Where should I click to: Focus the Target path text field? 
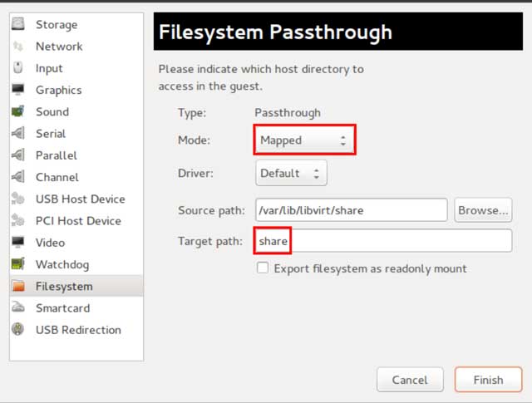click(383, 241)
